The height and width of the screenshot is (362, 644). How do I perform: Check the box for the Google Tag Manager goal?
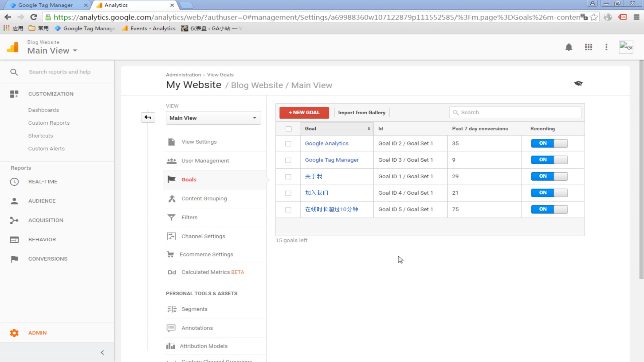288,160
